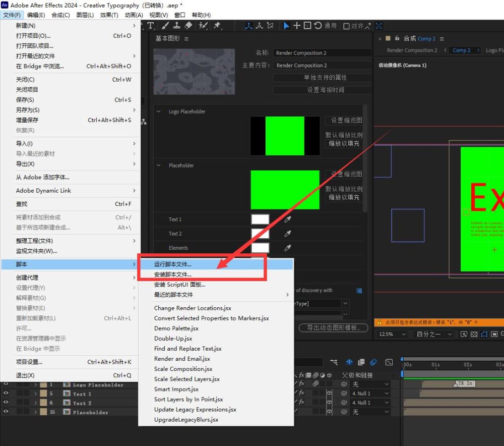Click the eyedropper next to Elements
The width and height of the screenshot is (504, 446).
coord(287,248)
